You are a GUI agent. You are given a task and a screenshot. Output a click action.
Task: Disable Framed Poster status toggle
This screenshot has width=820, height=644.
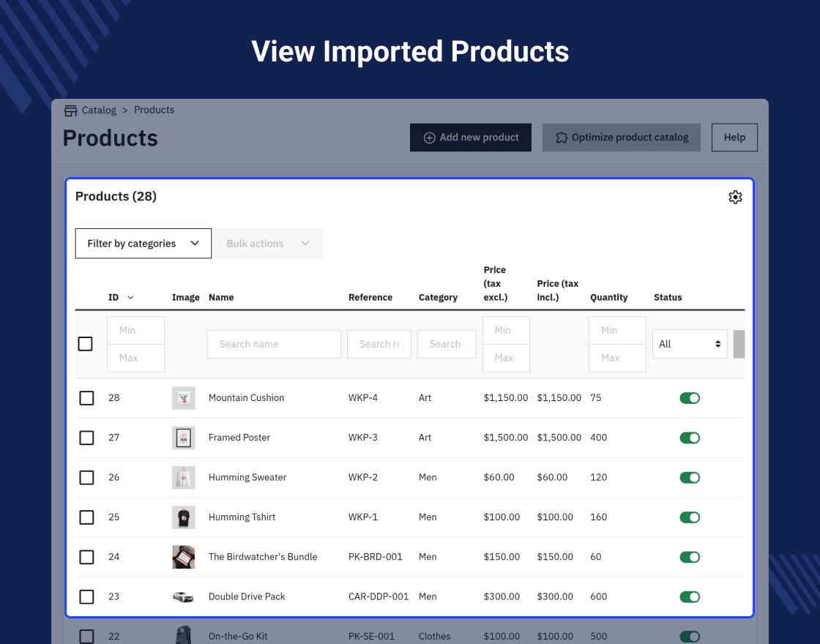coord(690,438)
